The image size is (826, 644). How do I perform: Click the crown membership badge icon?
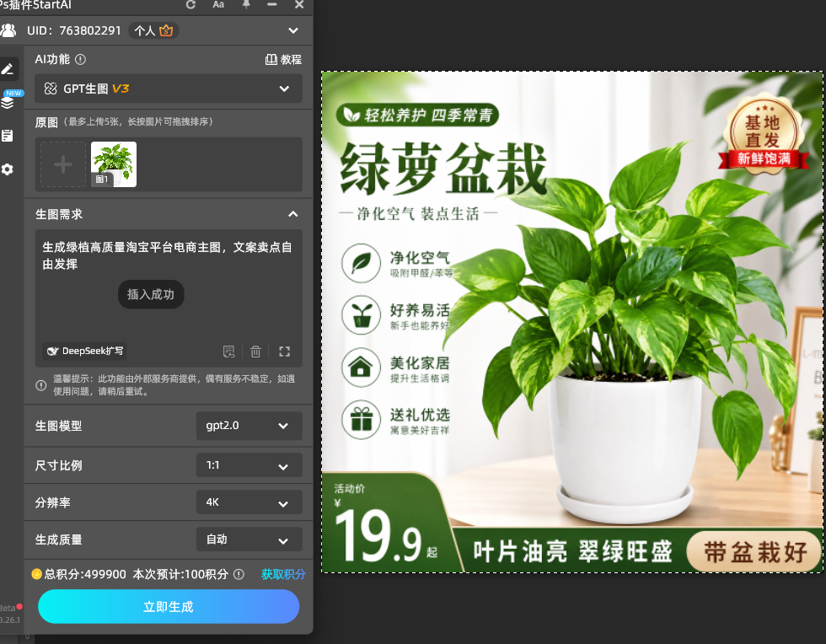click(x=166, y=30)
